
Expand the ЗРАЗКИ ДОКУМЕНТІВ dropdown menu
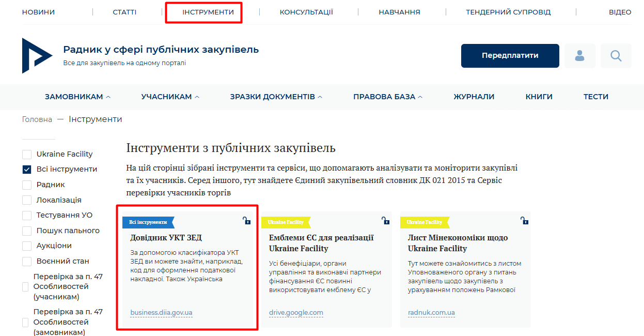click(276, 97)
